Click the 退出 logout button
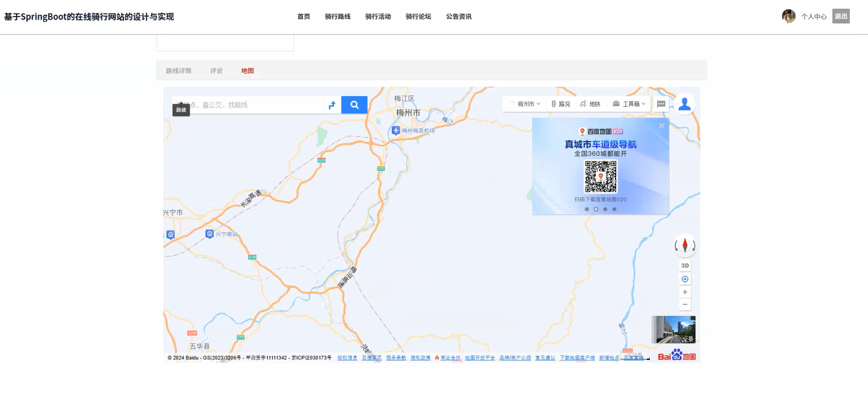The height and width of the screenshot is (396, 868). point(841,16)
